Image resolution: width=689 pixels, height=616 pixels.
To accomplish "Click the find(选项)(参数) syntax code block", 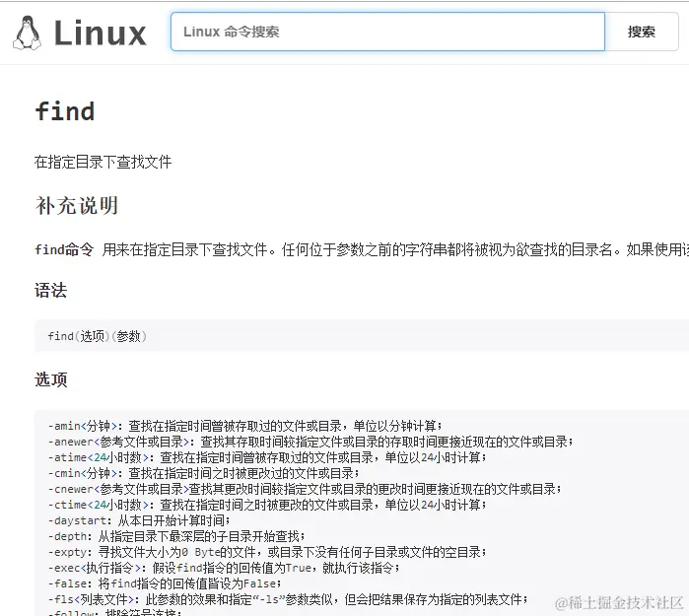I will [x=362, y=336].
